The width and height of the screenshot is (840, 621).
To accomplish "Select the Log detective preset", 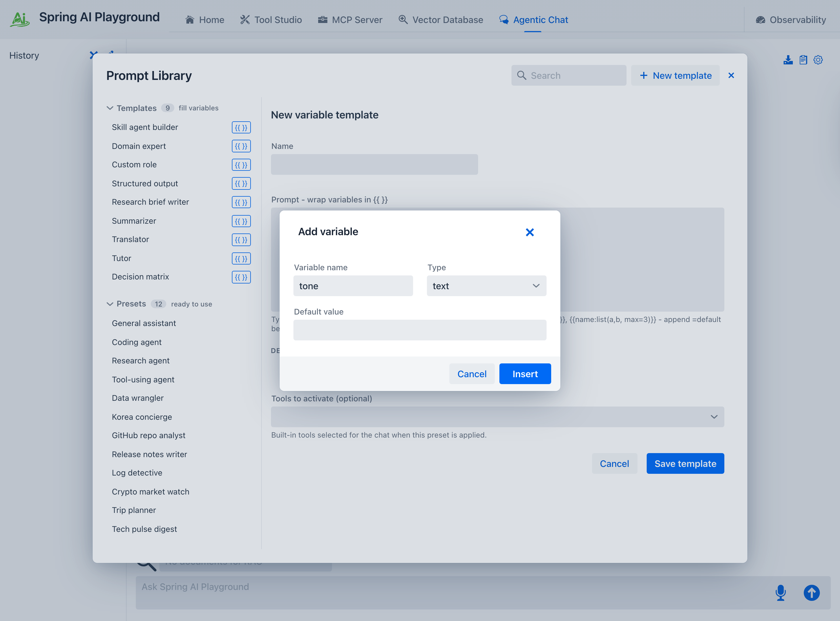I will tap(137, 473).
